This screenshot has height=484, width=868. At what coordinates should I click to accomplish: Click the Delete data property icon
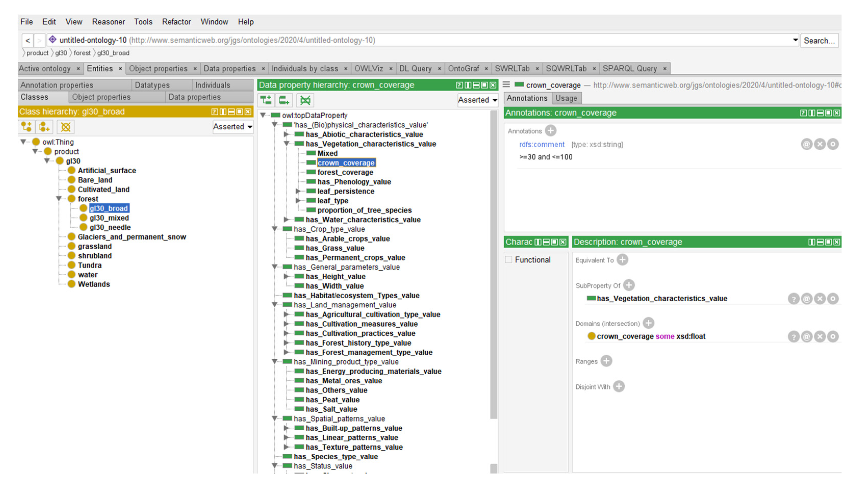coord(305,100)
